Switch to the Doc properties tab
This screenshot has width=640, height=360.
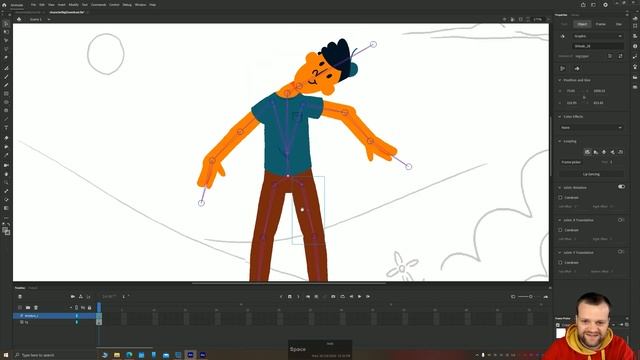point(619,24)
